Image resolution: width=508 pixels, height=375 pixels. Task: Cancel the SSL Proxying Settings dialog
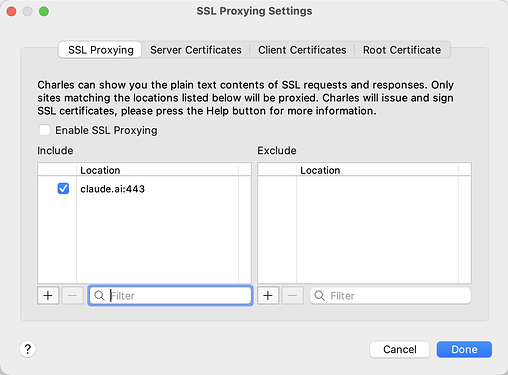pos(400,349)
